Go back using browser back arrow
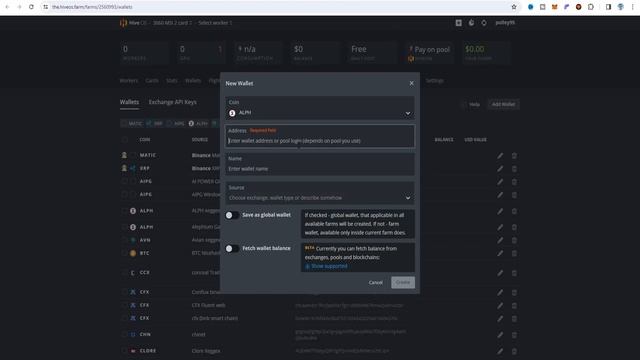The height and width of the screenshot is (360, 640). (7, 7)
